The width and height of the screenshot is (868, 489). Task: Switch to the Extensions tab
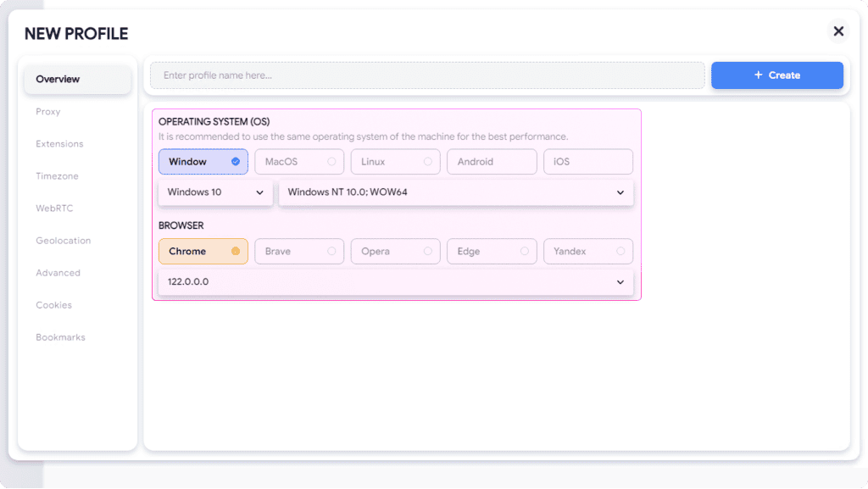point(59,144)
